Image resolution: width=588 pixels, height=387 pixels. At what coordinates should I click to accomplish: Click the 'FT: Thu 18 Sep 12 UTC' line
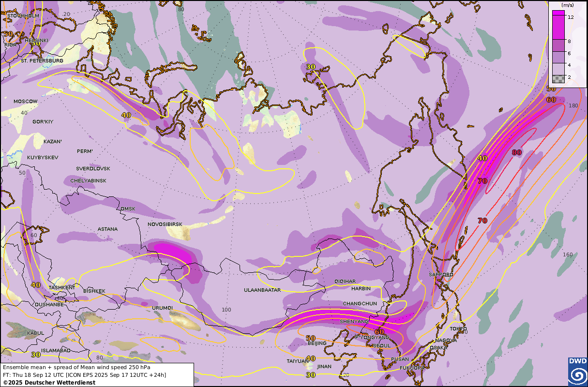tap(84, 374)
